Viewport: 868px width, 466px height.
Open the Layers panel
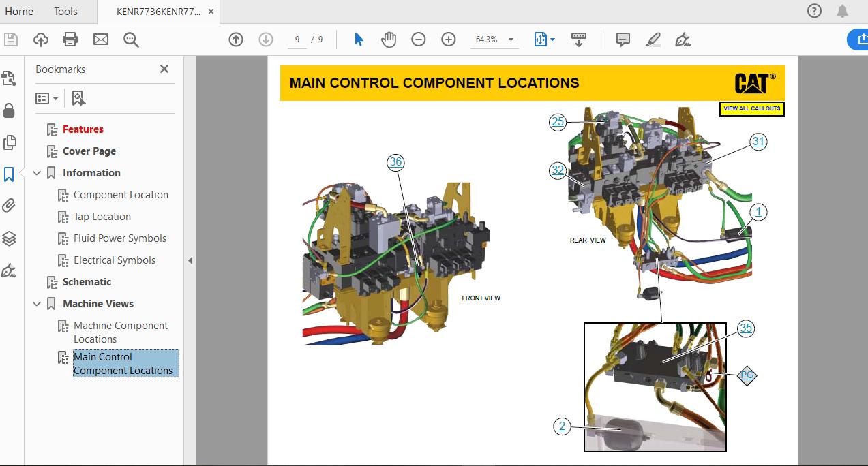tap(9, 238)
